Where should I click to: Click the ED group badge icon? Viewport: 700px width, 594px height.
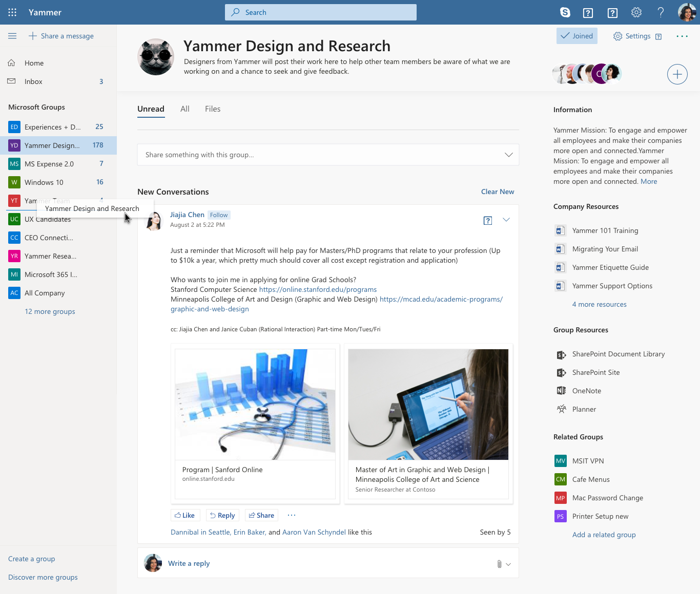tap(14, 127)
